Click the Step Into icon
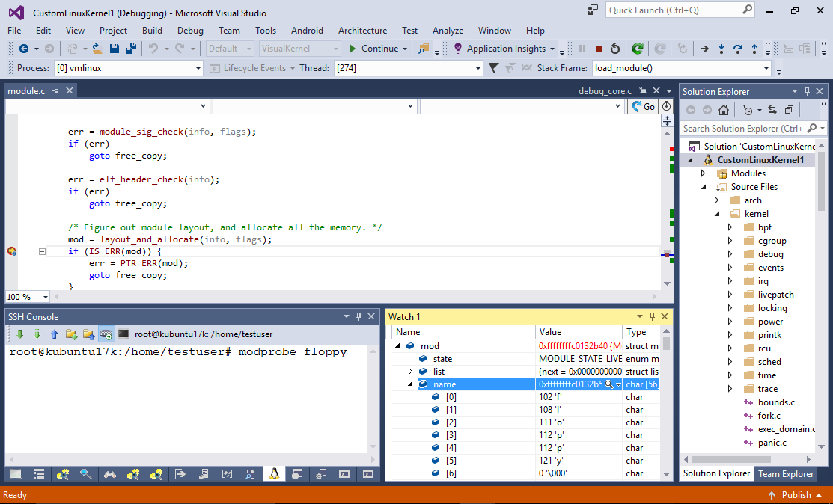The width and height of the screenshot is (833, 504). point(721,49)
